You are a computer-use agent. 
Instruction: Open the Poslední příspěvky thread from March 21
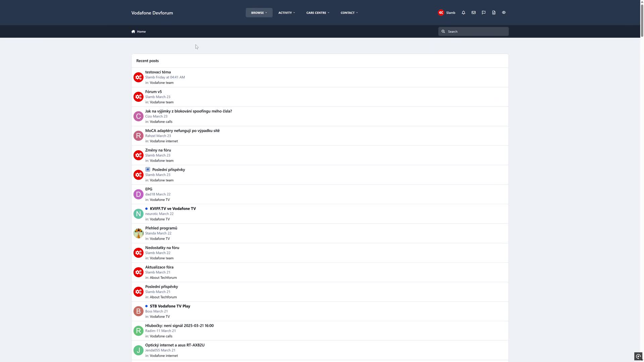[162, 287]
